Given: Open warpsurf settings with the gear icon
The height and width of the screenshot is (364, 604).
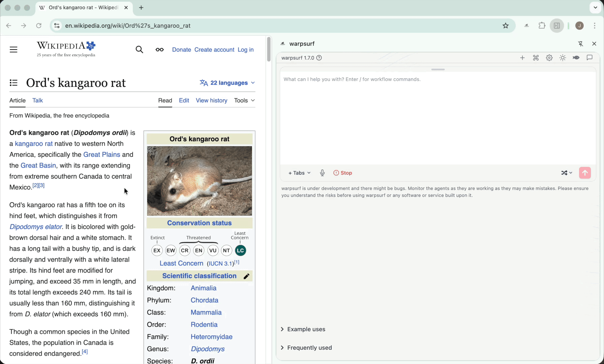Looking at the screenshot, I should coord(549,58).
